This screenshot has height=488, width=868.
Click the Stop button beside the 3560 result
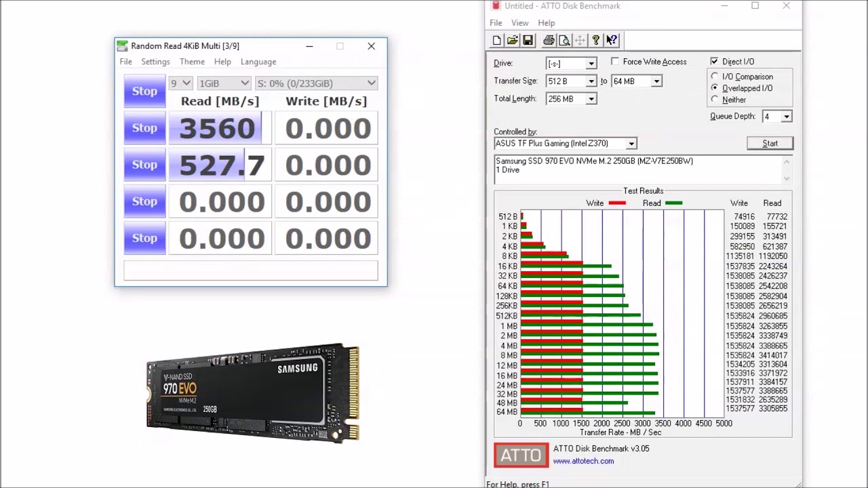[144, 128]
